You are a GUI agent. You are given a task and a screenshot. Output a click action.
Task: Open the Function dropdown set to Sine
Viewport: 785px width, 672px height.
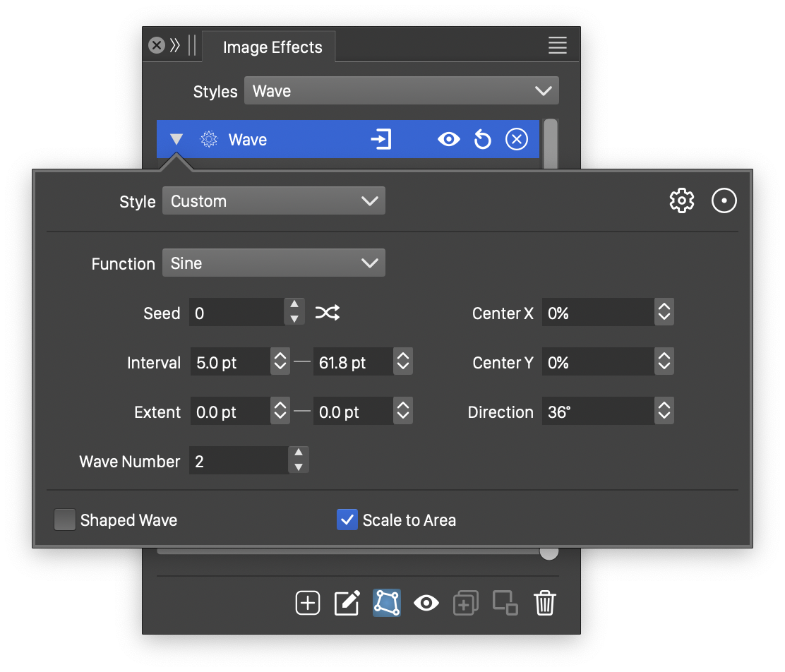pyautogui.click(x=274, y=263)
